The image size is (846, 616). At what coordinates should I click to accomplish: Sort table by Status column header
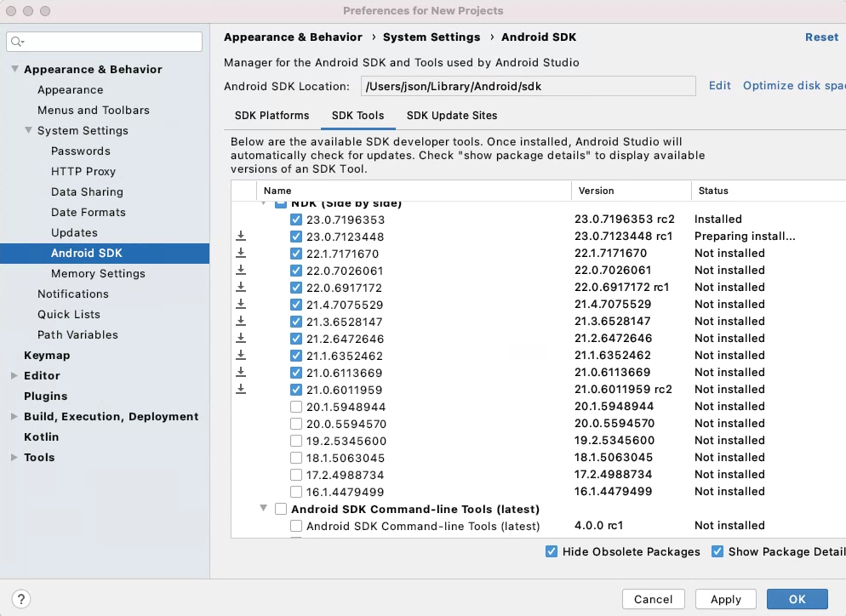click(x=769, y=191)
